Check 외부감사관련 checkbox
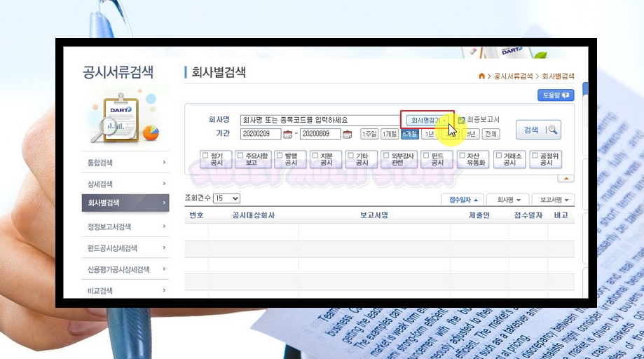Image resolution: width=644 pixels, height=359 pixels. 386,156
